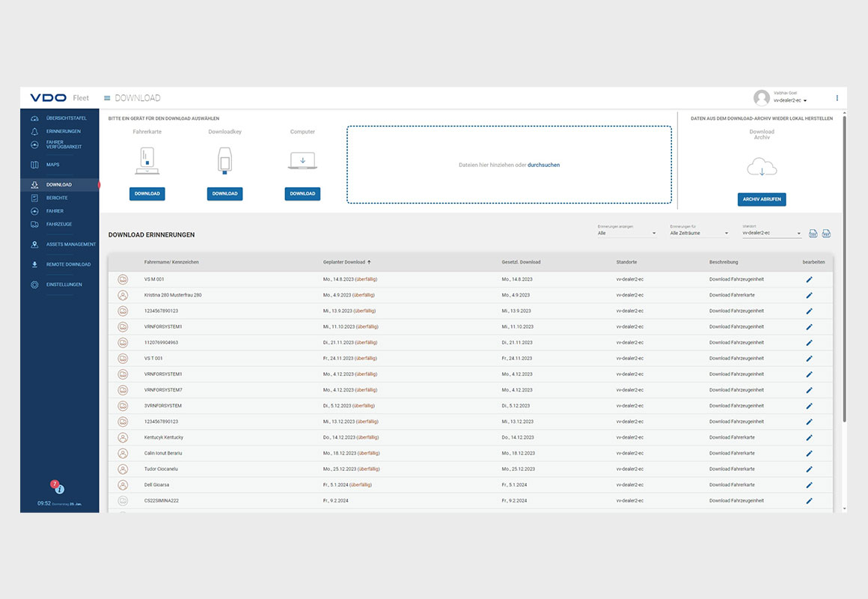Viewport: 868px width, 599px height.
Task: Click the user profile avatar icon
Action: [x=762, y=98]
